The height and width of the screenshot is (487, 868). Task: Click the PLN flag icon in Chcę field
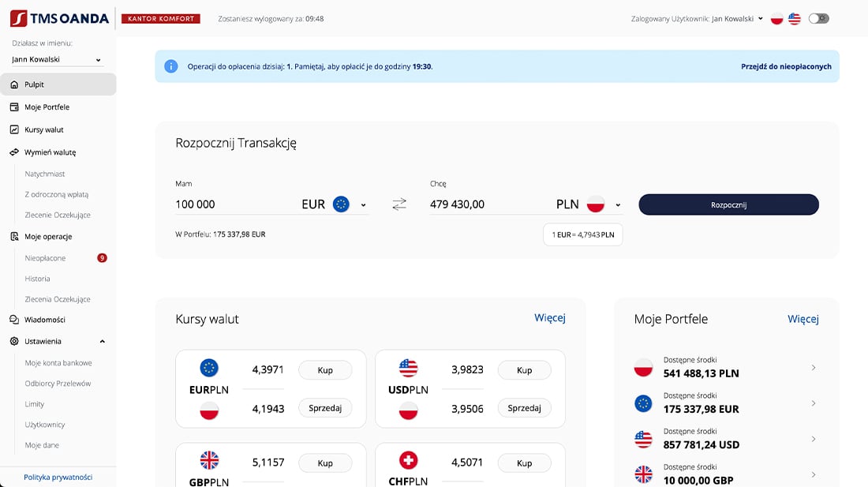(x=595, y=204)
